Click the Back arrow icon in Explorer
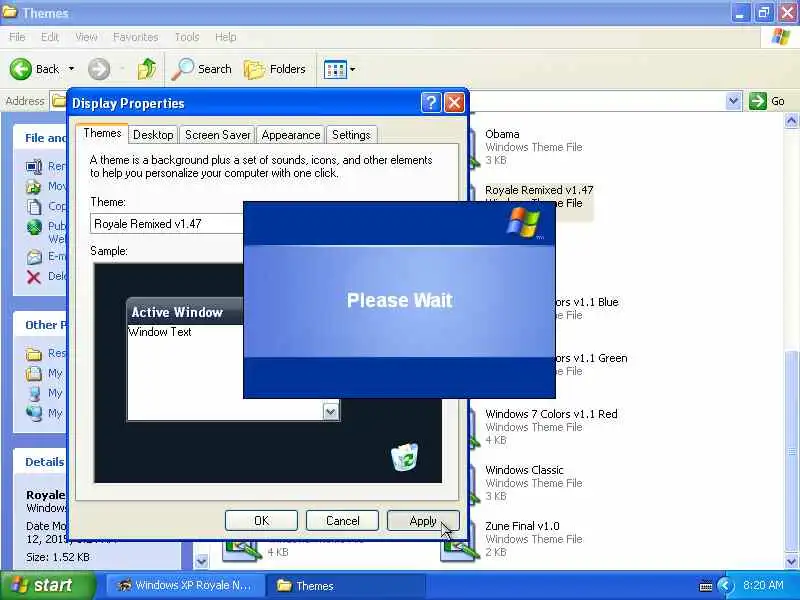The width and height of the screenshot is (800, 600). (x=21, y=69)
